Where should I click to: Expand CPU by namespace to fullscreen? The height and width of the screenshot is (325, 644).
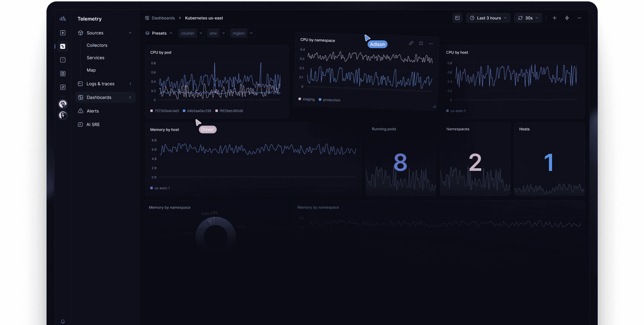[x=421, y=43]
